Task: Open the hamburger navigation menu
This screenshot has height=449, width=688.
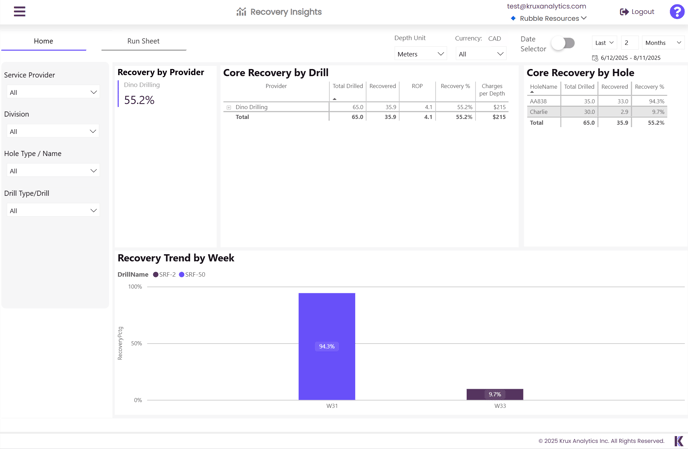Action: point(19,11)
